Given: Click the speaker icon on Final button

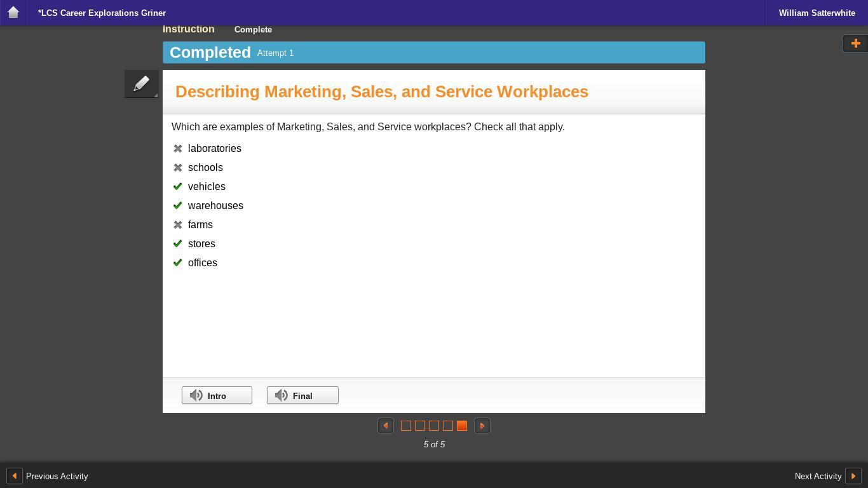Looking at the screenshot, I should [x=281, y=395].
